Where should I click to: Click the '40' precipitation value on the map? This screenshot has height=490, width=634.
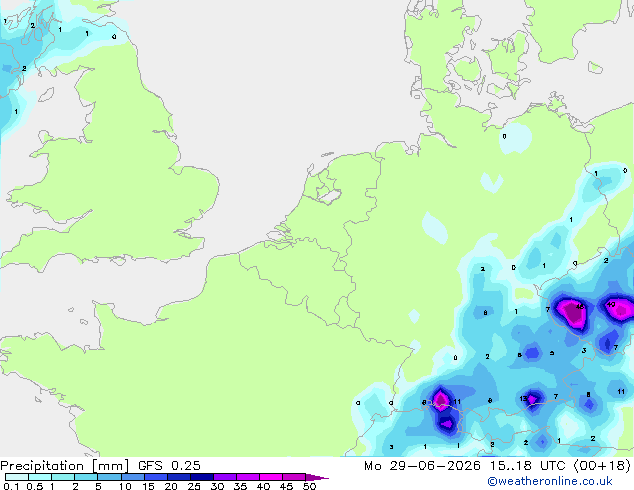611,304
